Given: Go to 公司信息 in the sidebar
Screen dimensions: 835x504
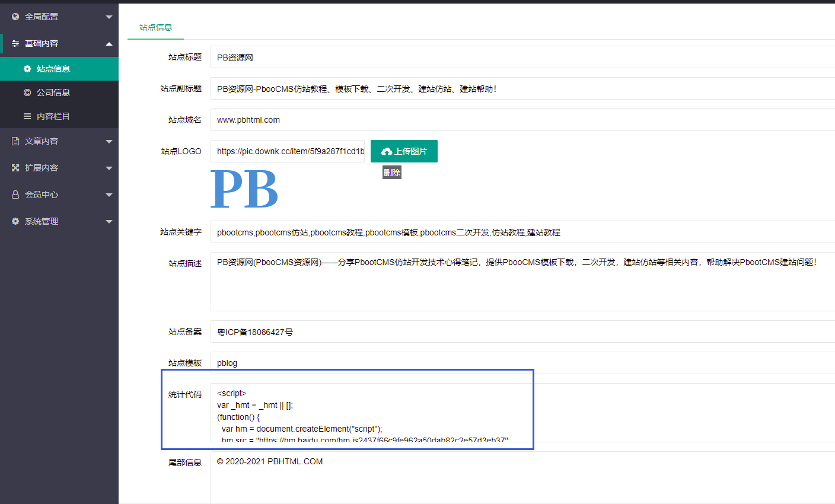Looking at the screenshot, I should tap(59, 92).
